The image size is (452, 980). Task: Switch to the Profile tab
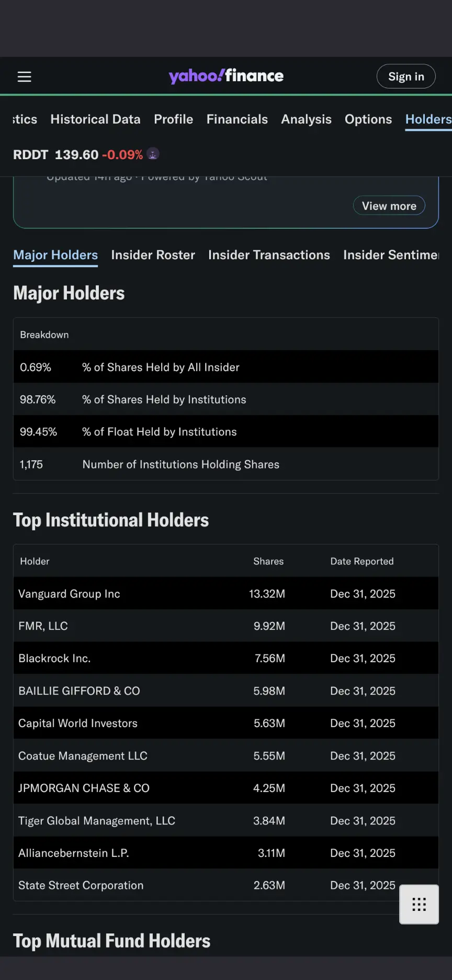coord(173,119)
